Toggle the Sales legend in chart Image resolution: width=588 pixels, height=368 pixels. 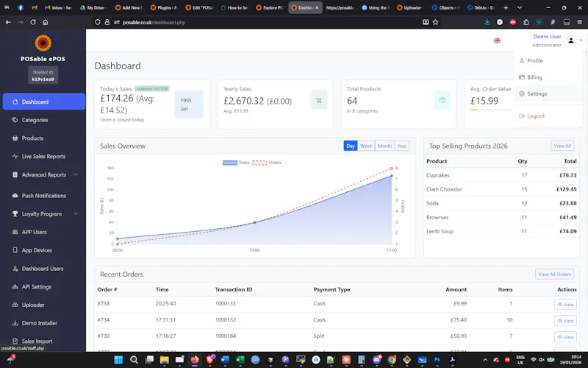pos(236,163)
